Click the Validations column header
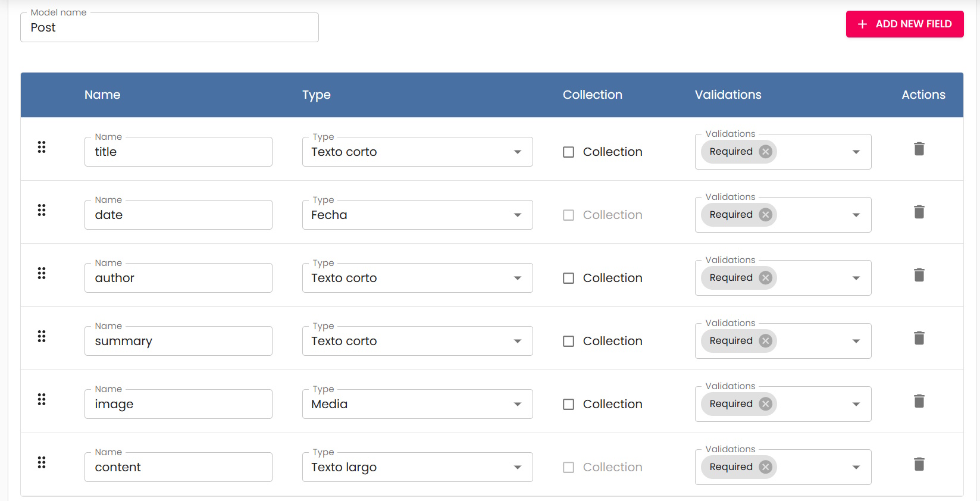This screenshot has width=980, height=501. pyautogui.click(x=728, y=95)
